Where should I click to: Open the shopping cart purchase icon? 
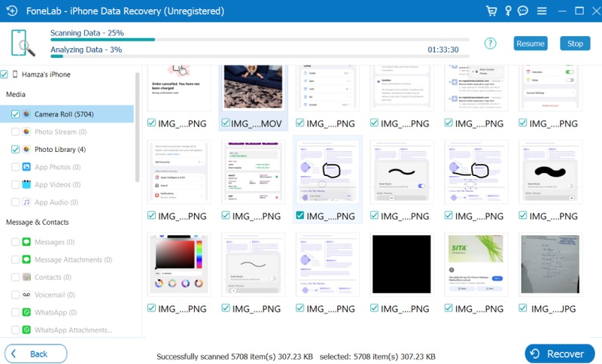pyautogui.click(x=491, y=11)
